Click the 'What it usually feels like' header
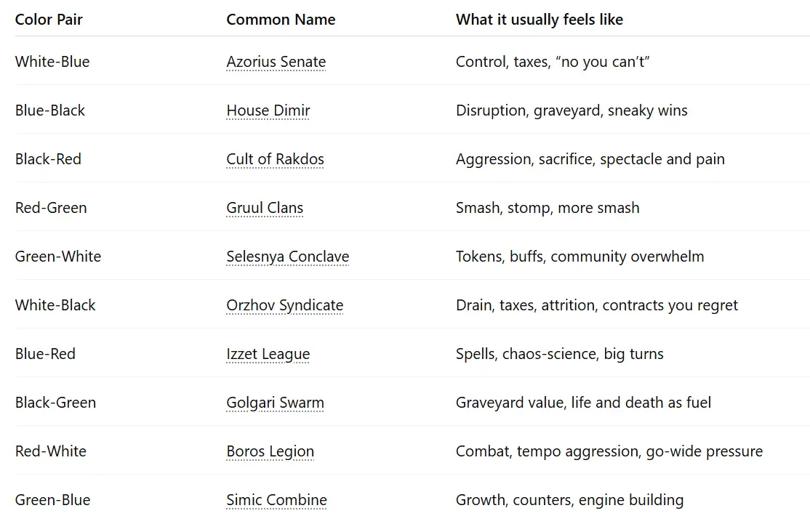This screenshot has height=532, width=810. [x=539, y=20]
